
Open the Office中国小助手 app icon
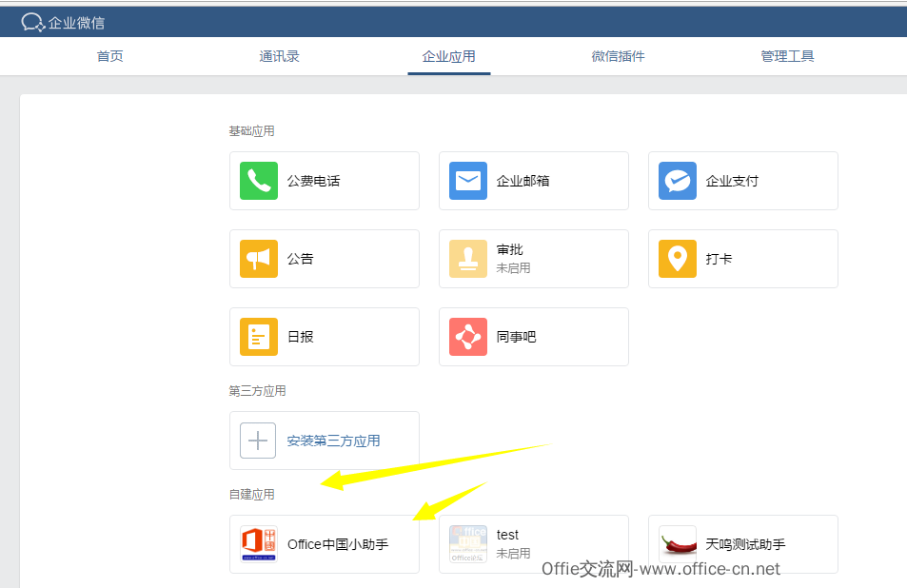[259, 544]
